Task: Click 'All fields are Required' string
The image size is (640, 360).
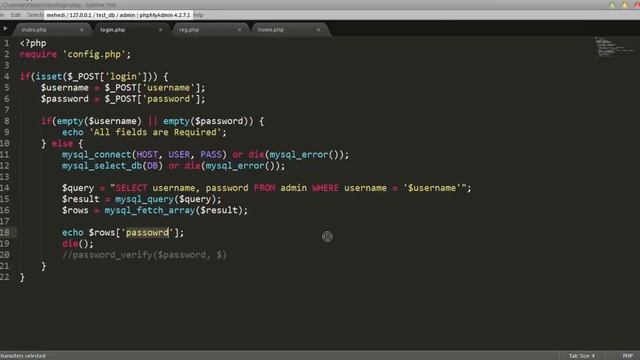Action: tap(155, 132)
